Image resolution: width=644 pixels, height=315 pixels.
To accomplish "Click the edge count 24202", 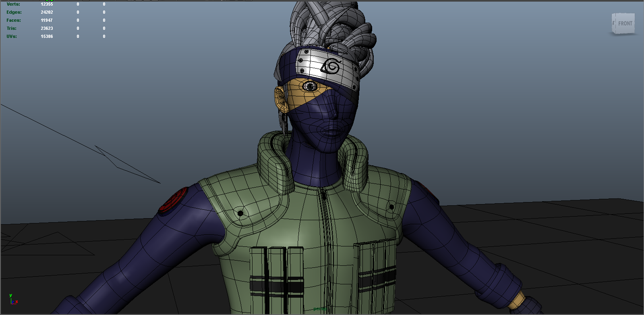I will click(47, 12).
